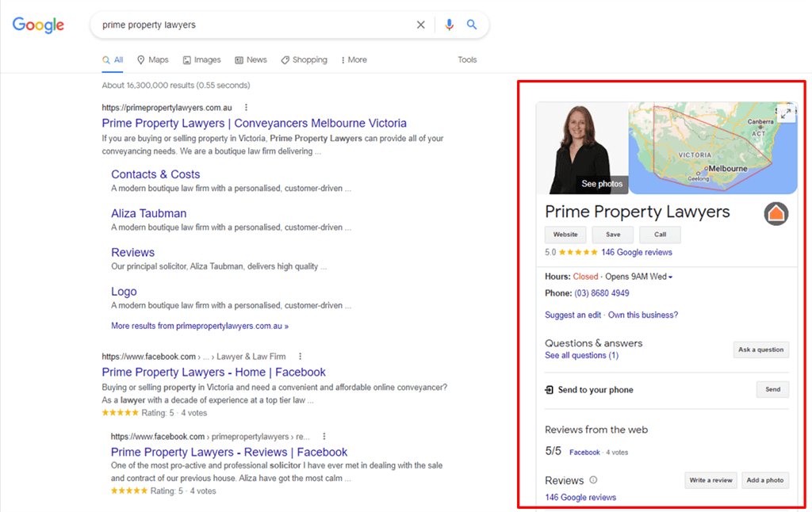
Task: Click the Reviews info icon
Action: tap(593, 480)
